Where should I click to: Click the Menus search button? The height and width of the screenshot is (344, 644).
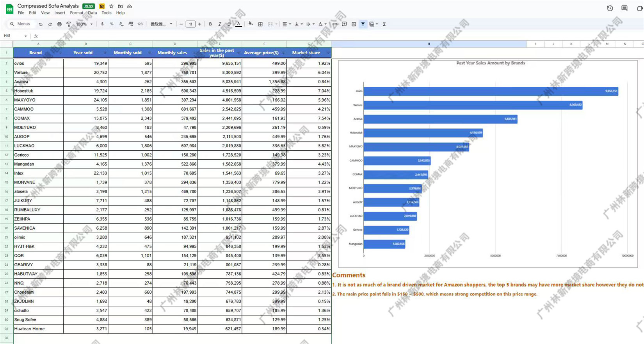point(20,24)
